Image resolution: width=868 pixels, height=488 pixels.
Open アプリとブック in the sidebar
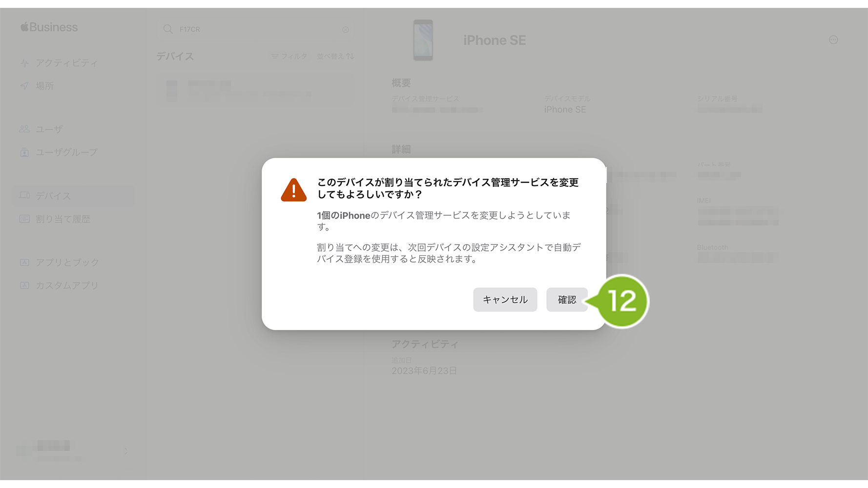click(67, 263)
